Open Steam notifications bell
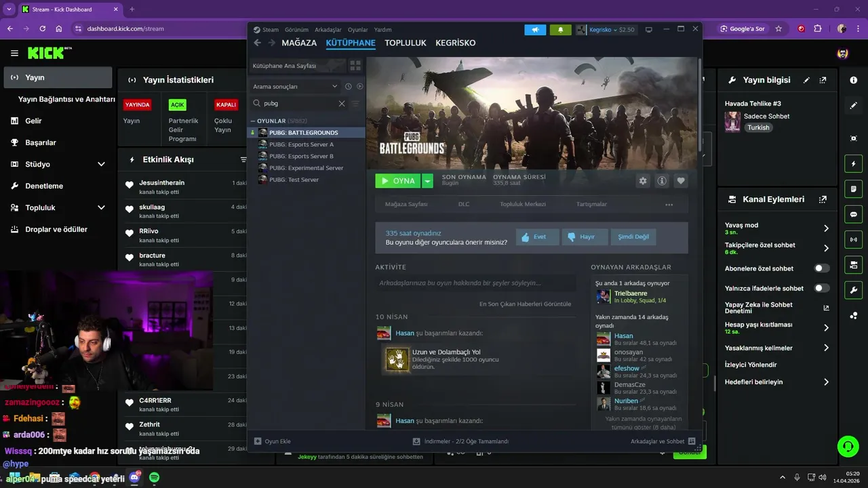Screen dimensions: 868x488 (560, 30)
